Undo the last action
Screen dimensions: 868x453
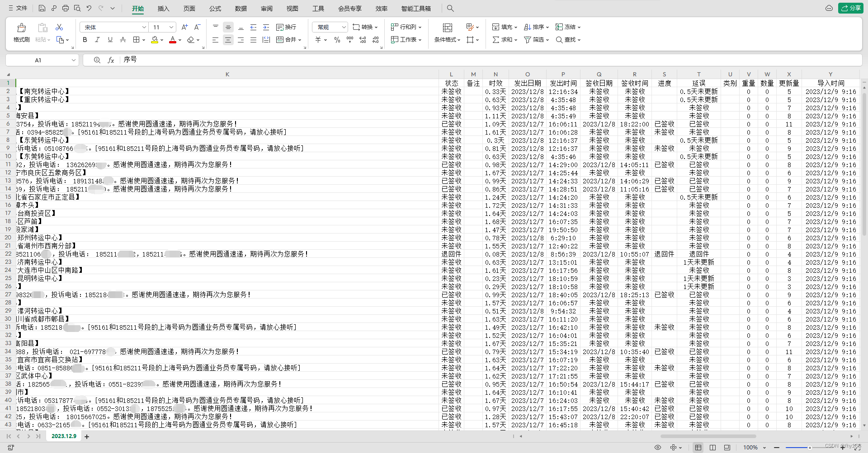pos(89,8)
